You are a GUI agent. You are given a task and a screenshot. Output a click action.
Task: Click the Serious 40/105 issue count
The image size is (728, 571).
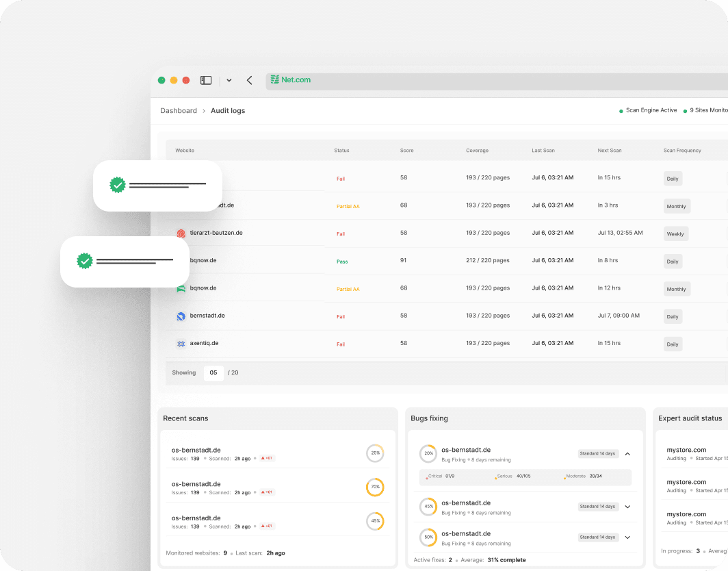[x=512, y=477]
